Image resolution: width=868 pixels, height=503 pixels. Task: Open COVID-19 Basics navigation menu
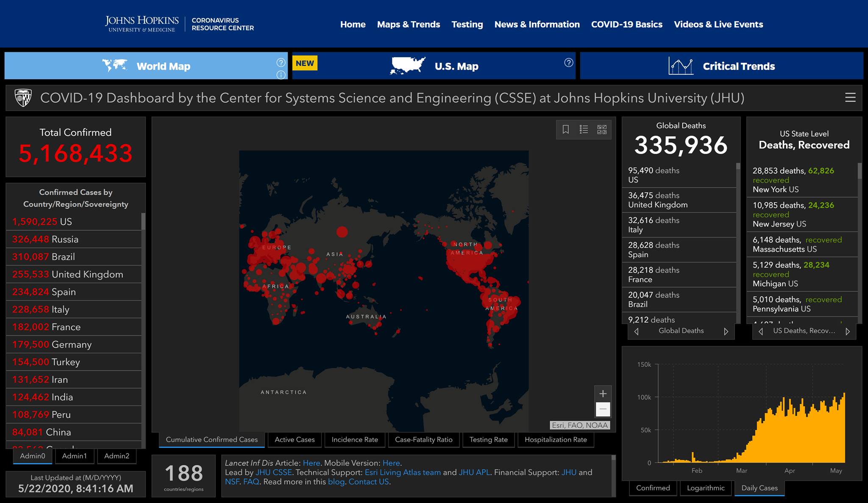point(626,25)
